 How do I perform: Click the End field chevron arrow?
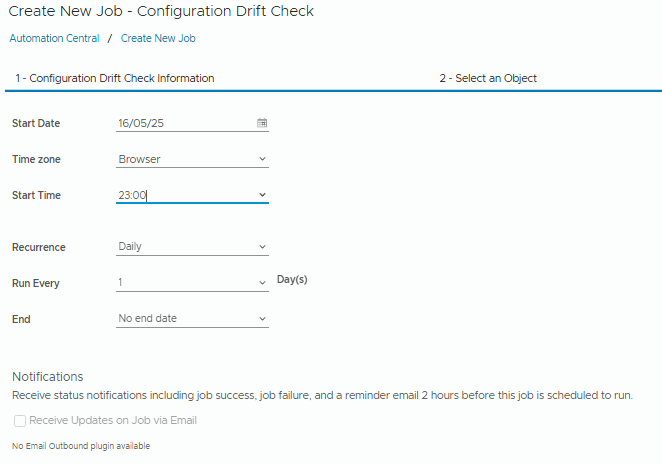262,319
